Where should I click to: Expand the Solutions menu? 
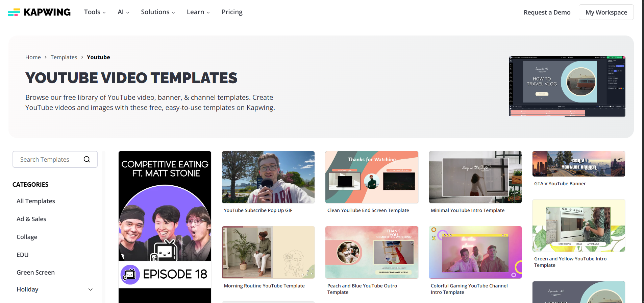(158, 12)
